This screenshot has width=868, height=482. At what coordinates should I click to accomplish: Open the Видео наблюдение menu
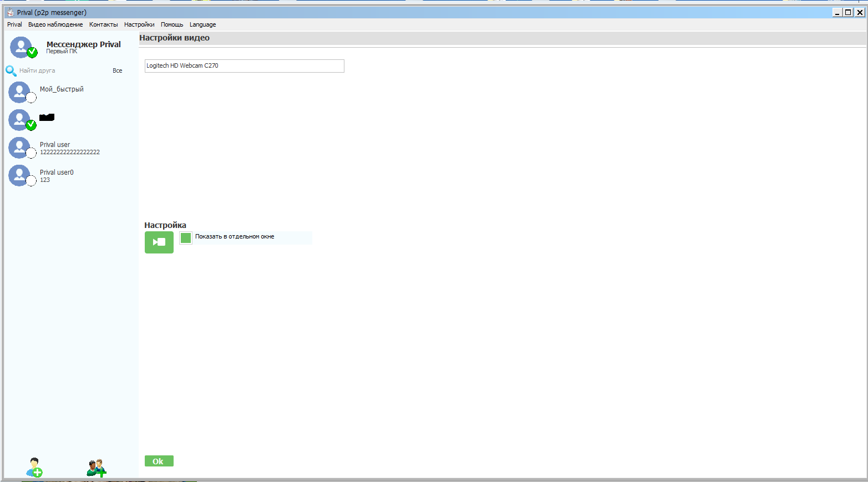tap(55, 24)
